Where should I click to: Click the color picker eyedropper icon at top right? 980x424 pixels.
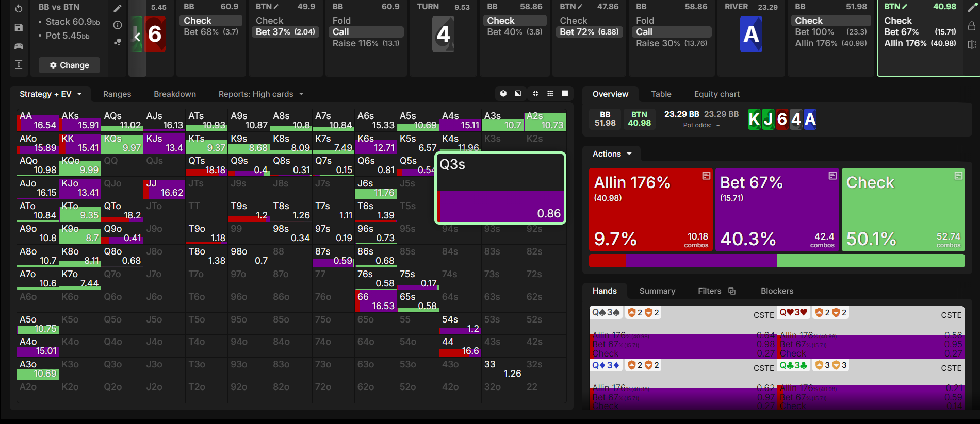click(972, 7)
